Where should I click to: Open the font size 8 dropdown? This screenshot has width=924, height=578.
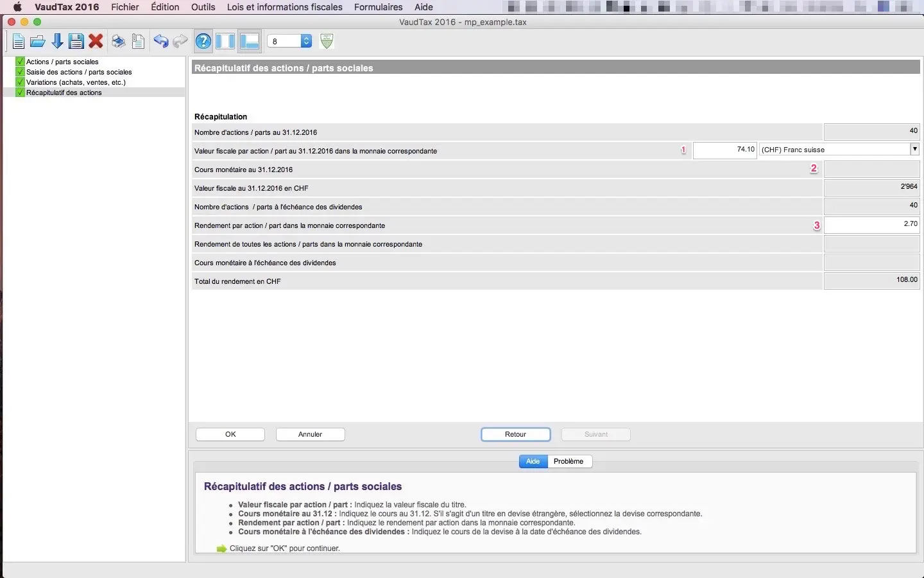[290, 41]
